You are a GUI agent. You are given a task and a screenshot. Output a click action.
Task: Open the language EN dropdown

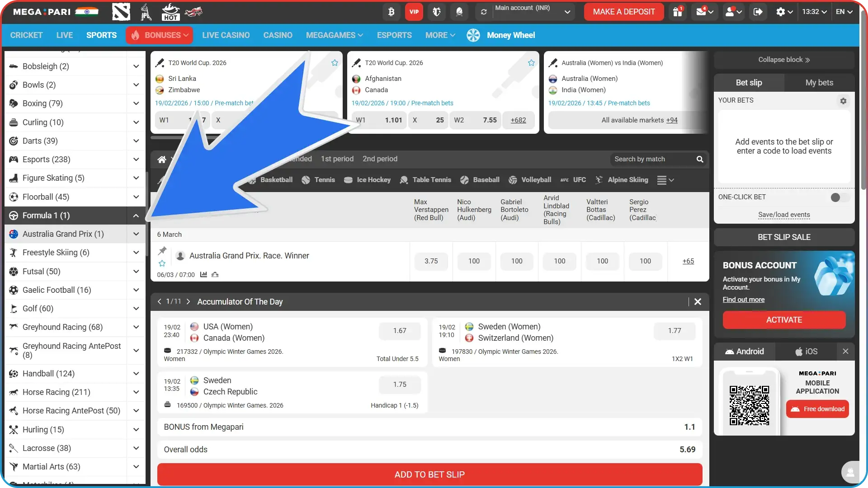click(844, 12)
